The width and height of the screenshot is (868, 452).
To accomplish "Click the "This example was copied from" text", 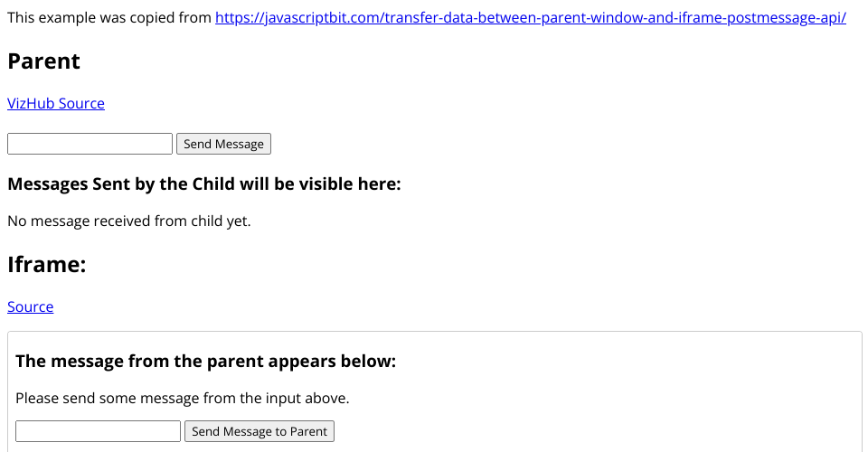I will point(108,18).
